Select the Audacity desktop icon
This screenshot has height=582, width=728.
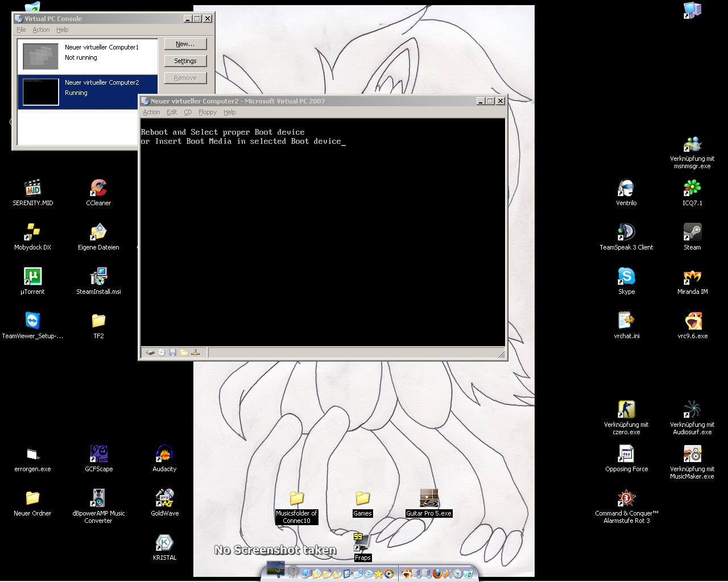(x=164, y=454)
